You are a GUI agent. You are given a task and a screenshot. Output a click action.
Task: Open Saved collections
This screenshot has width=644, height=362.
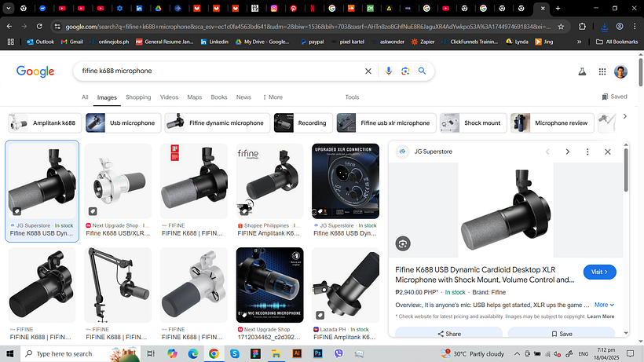(x=614, y=97)
